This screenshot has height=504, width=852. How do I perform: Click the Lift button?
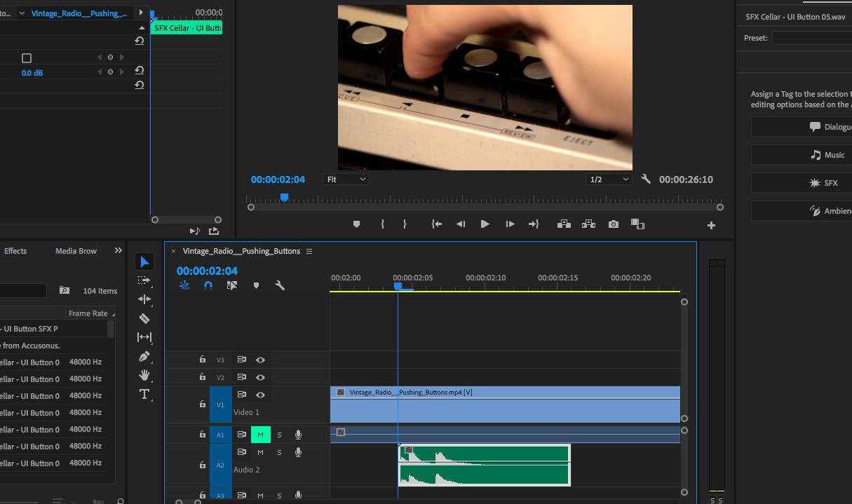click(x=564, y=224)
